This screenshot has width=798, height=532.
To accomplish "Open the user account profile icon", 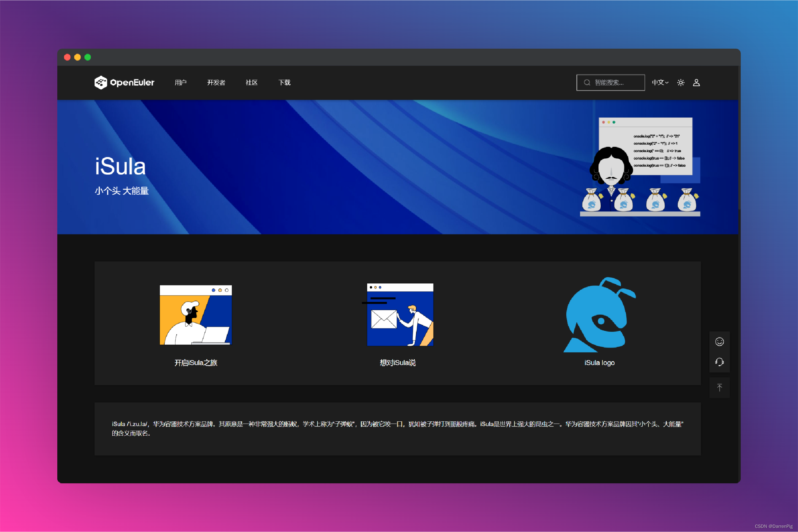I will (696, 82).
